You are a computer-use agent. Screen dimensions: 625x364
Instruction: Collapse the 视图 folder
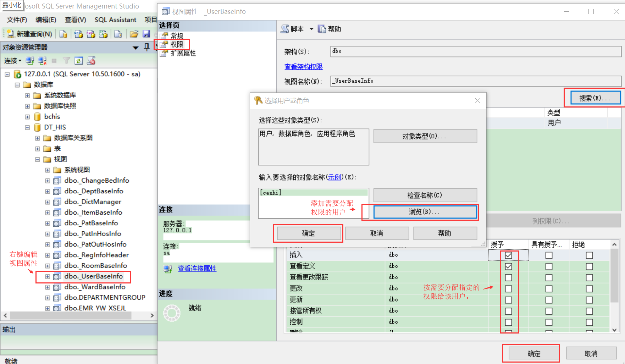[x=38, y=159]
